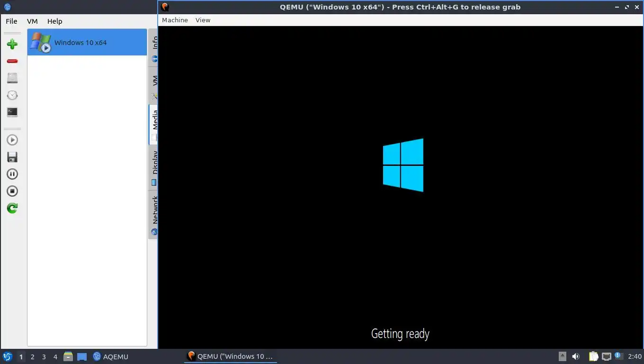Activate the QEMU Windows 10 taskbar entry
Screen dimensions: 644x364
coord(231,356)
